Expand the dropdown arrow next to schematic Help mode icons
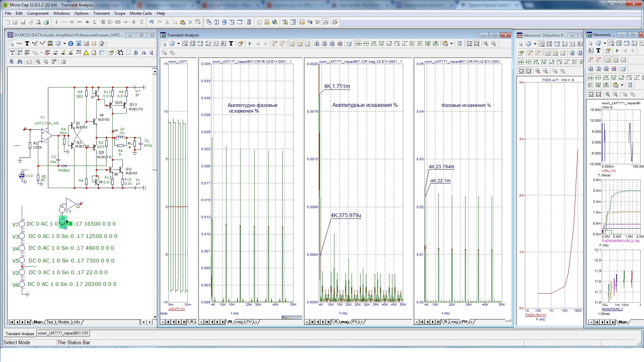The height and width of the screenshot is (362, 644). pyautogui.click(x=64, y=44)
